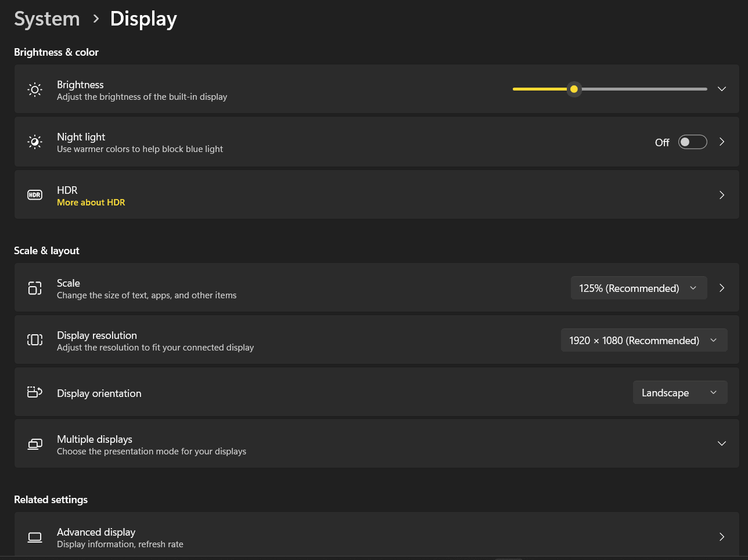Click the Brightness sun icon
This screenshot has width=748, height=560.
(x=34, y=89)
